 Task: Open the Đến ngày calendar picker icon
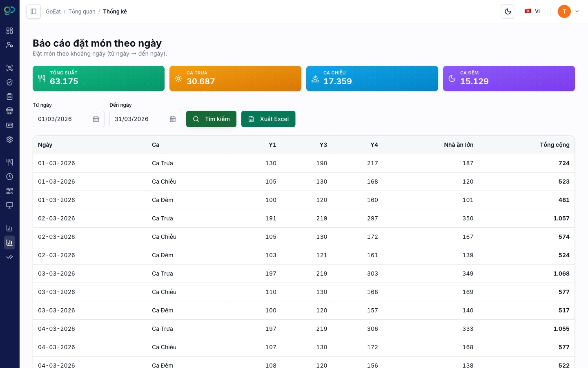[173, 119]
